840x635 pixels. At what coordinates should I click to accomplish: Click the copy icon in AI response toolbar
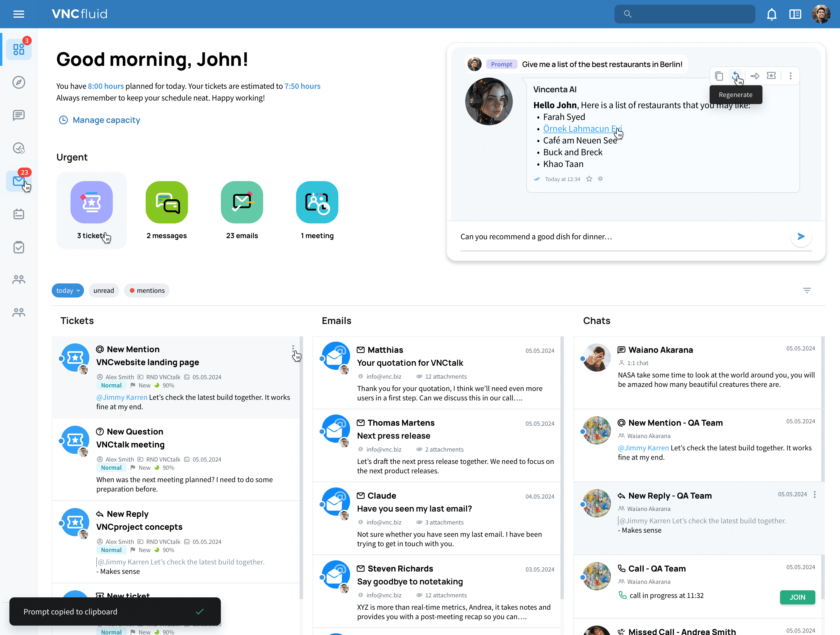coord(718,76)
